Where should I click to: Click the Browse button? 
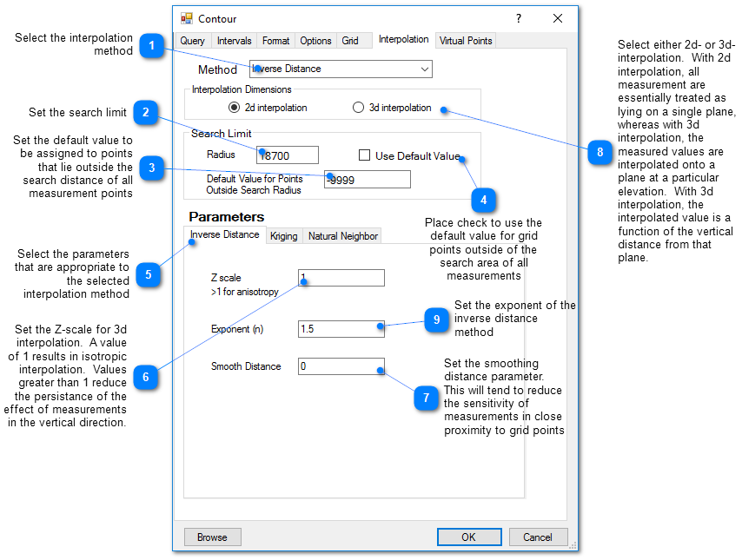212,537
